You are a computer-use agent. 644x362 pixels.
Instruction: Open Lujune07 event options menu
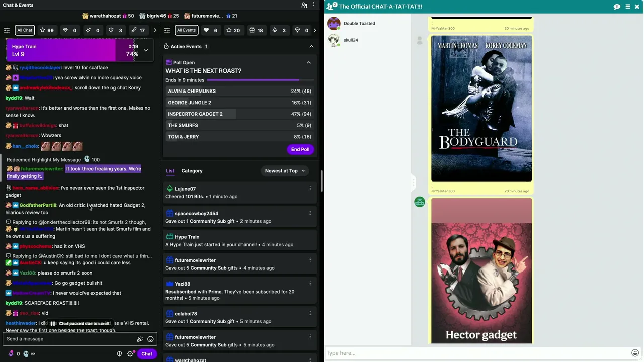click(310, 189)
